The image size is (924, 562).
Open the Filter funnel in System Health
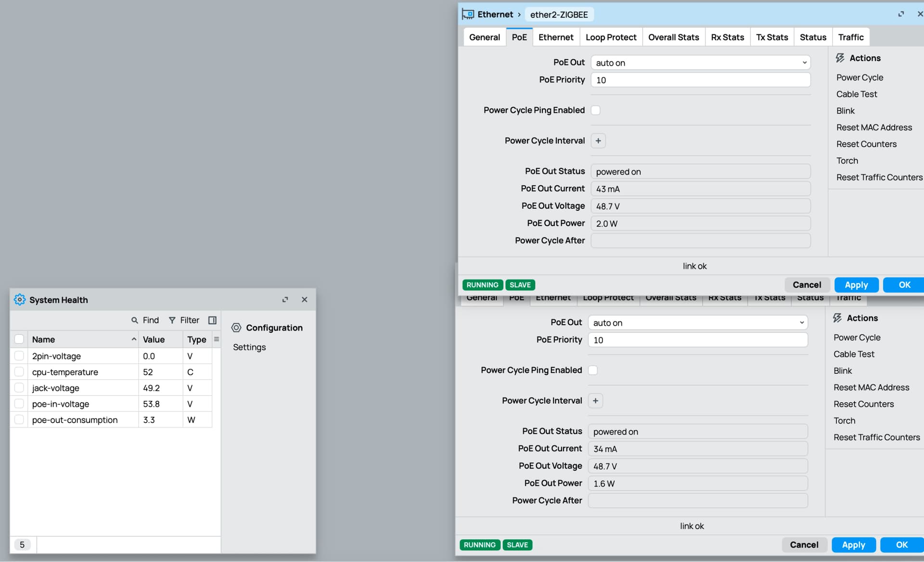[x=172, y=320]
